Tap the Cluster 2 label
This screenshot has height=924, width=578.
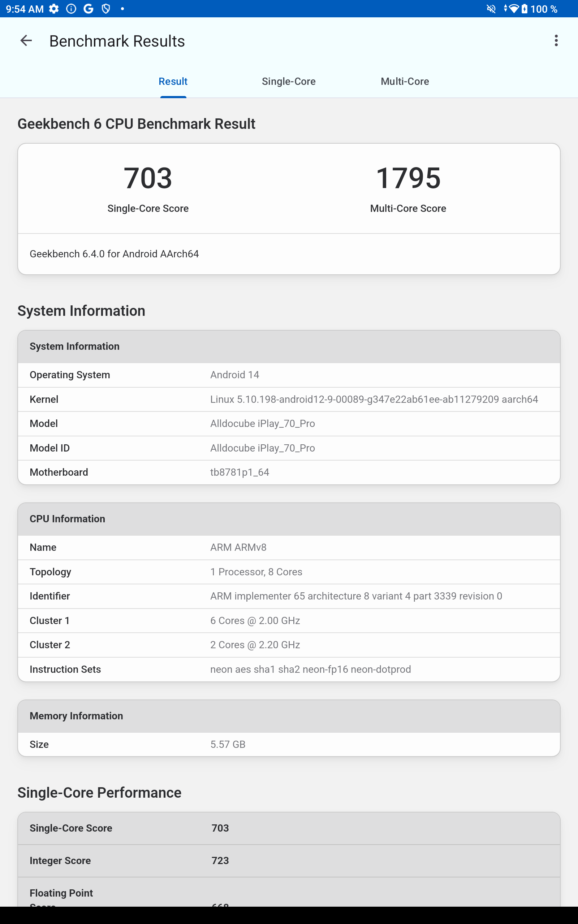[x=50, y=645]
